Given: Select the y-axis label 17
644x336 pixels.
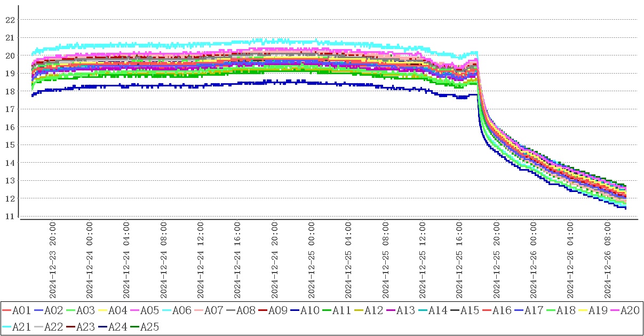Looking at the screenshot, I should [10, 109].
